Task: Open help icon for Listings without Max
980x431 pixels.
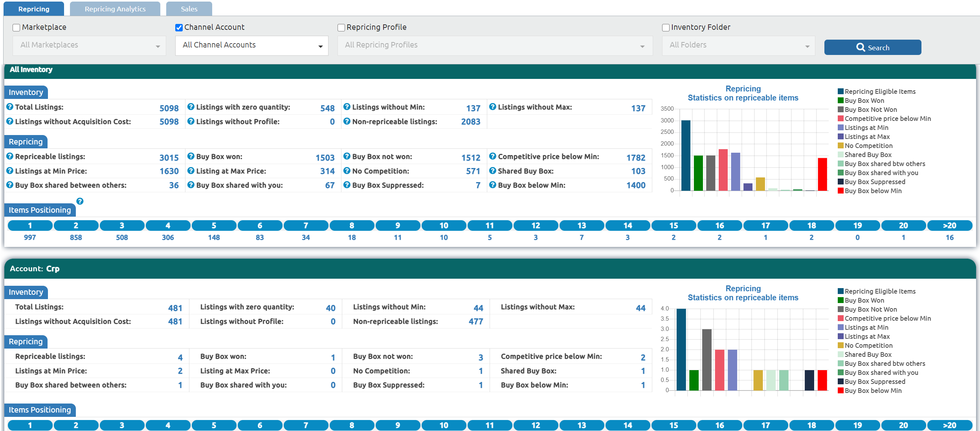Action: pos(493,107)
